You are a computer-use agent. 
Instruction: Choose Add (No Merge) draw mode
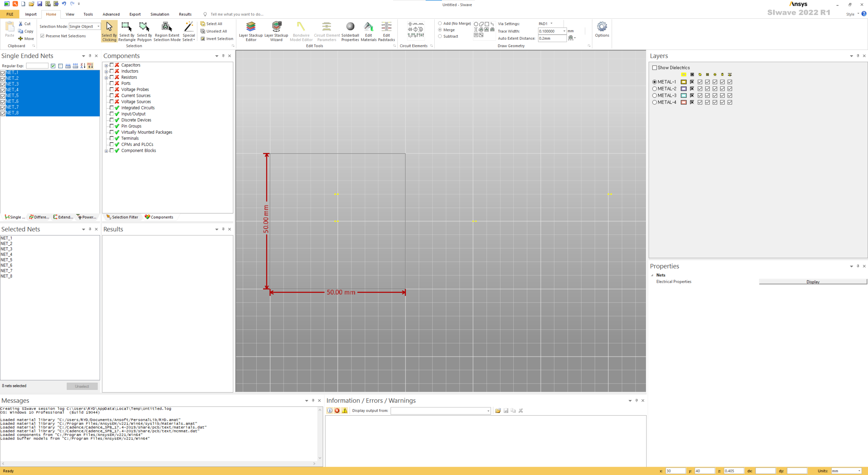[440, 23]
